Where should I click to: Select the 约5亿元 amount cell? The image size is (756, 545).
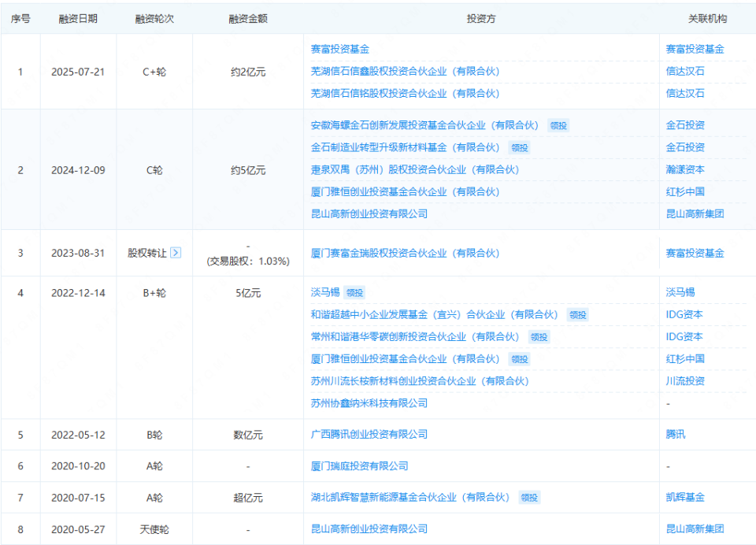248,170
